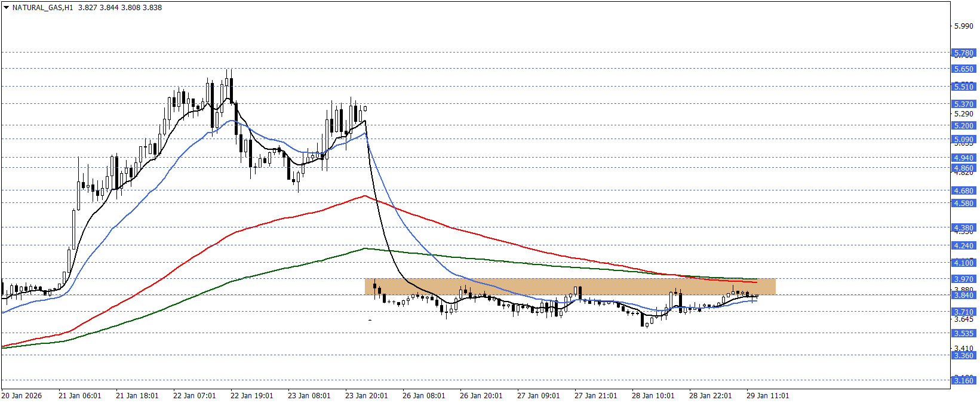Click the 26 Jan 08:01 time label
Screen dimensions: 980x403
pos(423,395)
